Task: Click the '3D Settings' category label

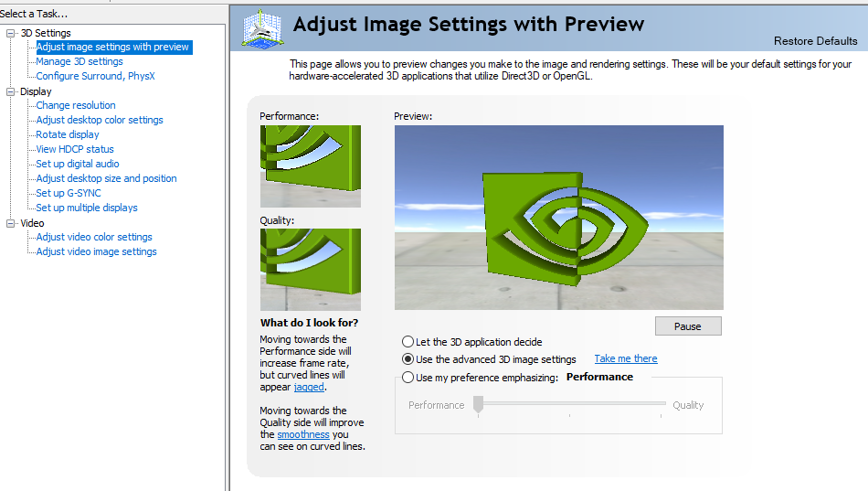Action: coord(46,33)
